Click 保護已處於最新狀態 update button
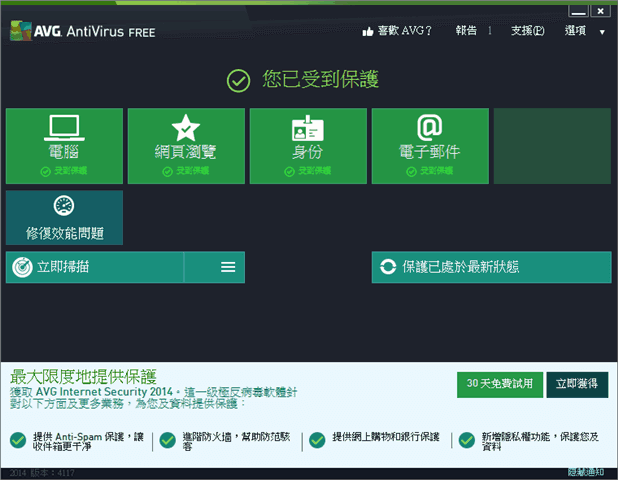This screenshot has width=618, height=480. click(491, 267)
